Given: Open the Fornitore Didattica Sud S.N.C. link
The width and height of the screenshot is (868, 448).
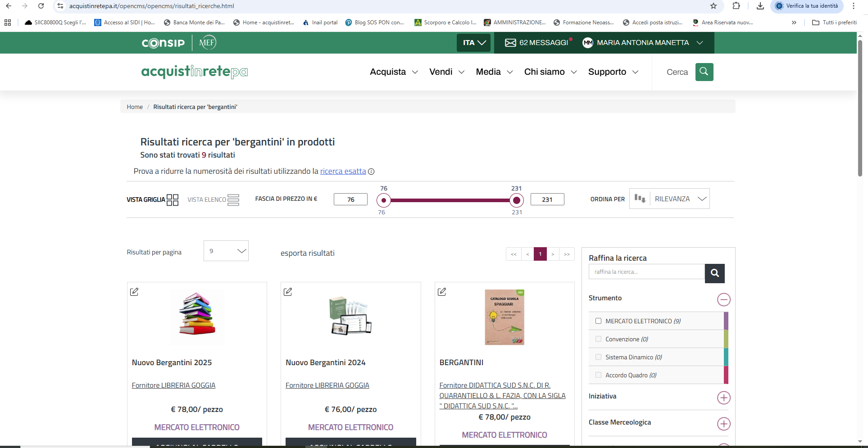Looking at the screenshot, I should coord(503,395).
